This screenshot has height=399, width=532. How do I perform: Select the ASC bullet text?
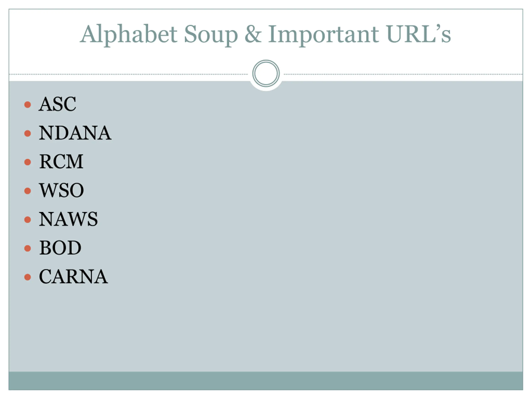coord(58,104)
